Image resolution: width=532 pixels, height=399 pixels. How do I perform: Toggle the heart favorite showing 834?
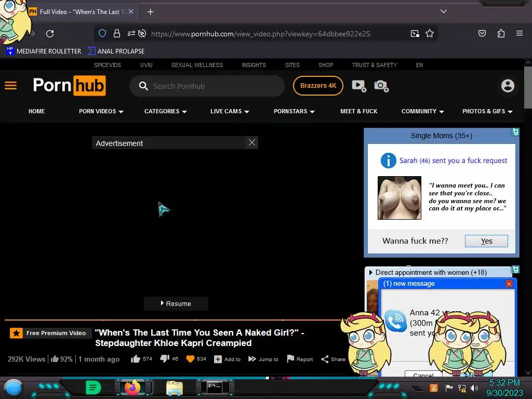(x=196, y=358)
